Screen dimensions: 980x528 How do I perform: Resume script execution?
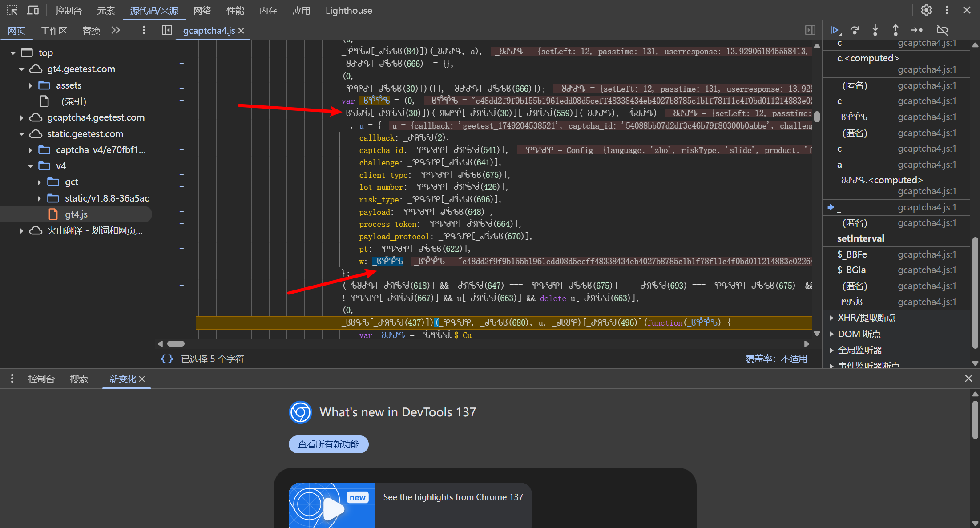(x=835, y=30)
